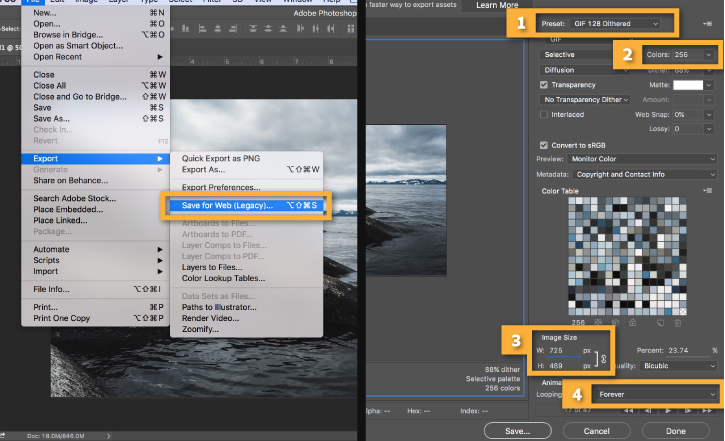Open the Looping Options Forever dropdown
725x441 pixels.
point(654,394)
